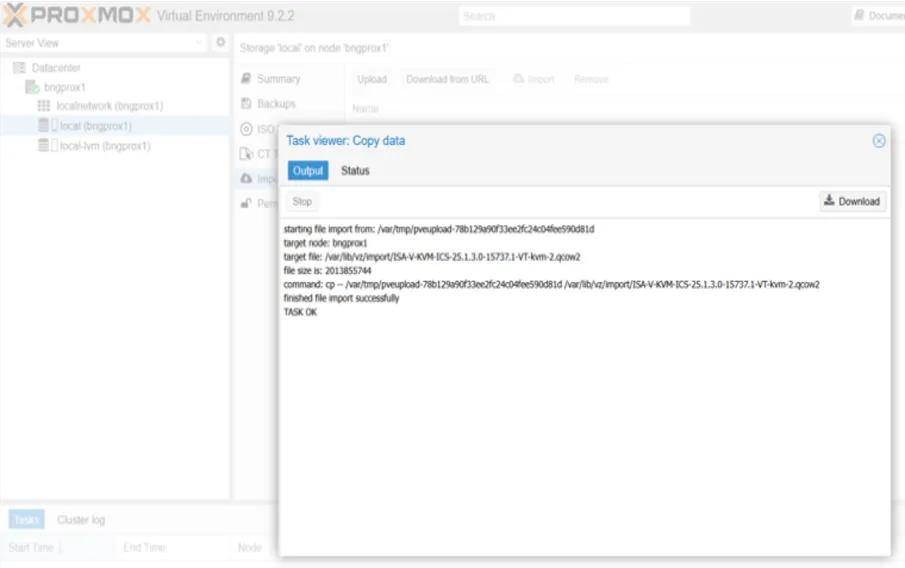Open the CT Templates panel
The width and height of the screenshot is (905, 568).
pyautogui.click(x=258, y=154)
